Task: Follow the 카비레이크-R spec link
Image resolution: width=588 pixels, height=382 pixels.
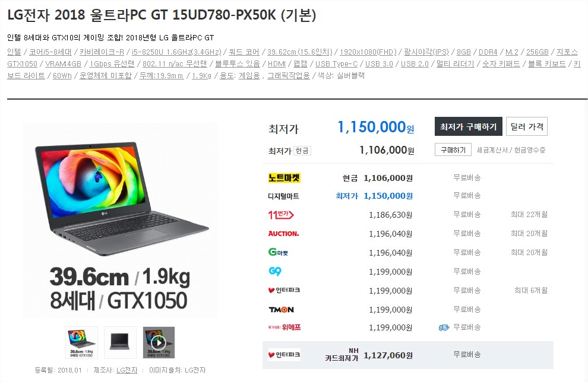Action: click(102, 52)
